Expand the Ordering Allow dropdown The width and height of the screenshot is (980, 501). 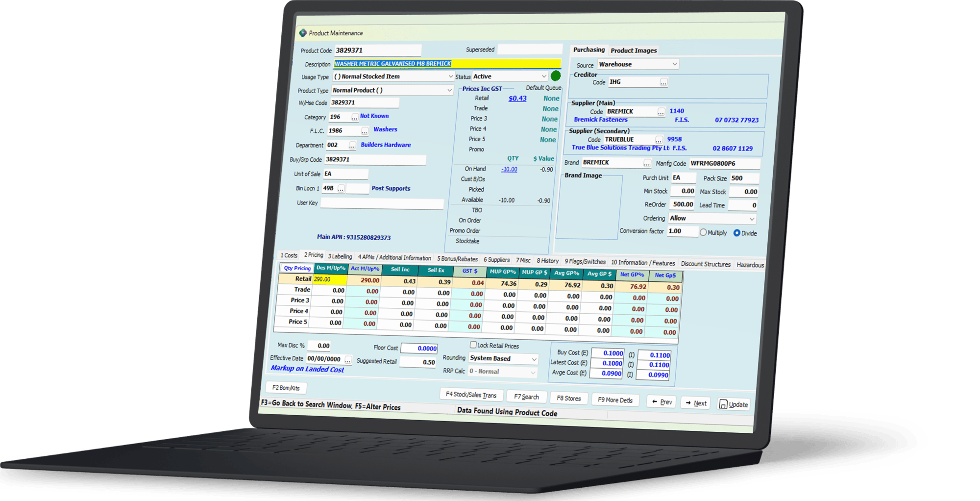pos(751,219)
